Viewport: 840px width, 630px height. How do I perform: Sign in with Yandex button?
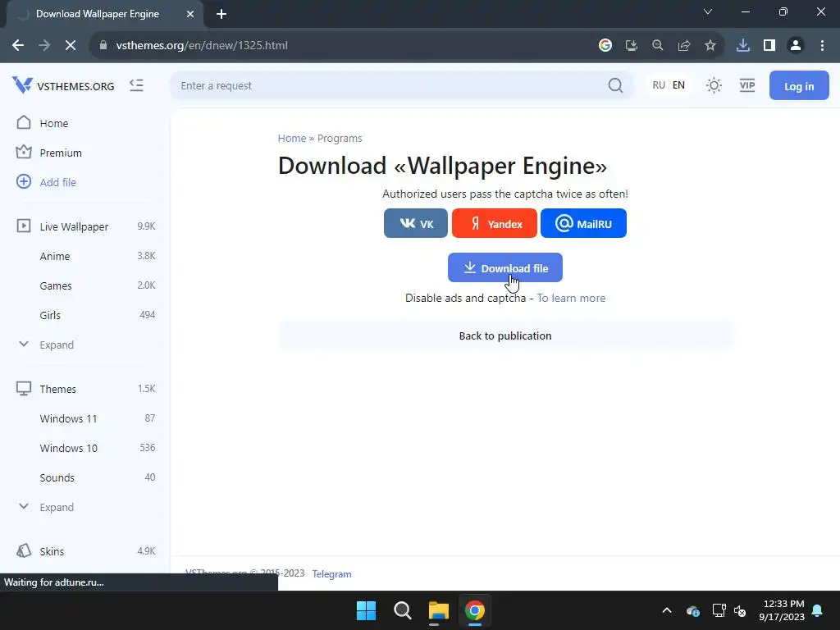point(494,223)
